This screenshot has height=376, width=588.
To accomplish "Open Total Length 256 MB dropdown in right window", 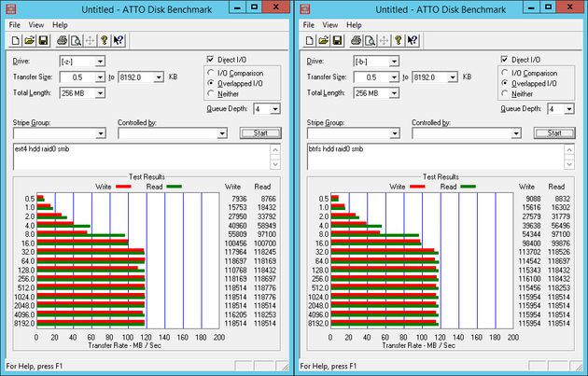I will tap(394, 93).
